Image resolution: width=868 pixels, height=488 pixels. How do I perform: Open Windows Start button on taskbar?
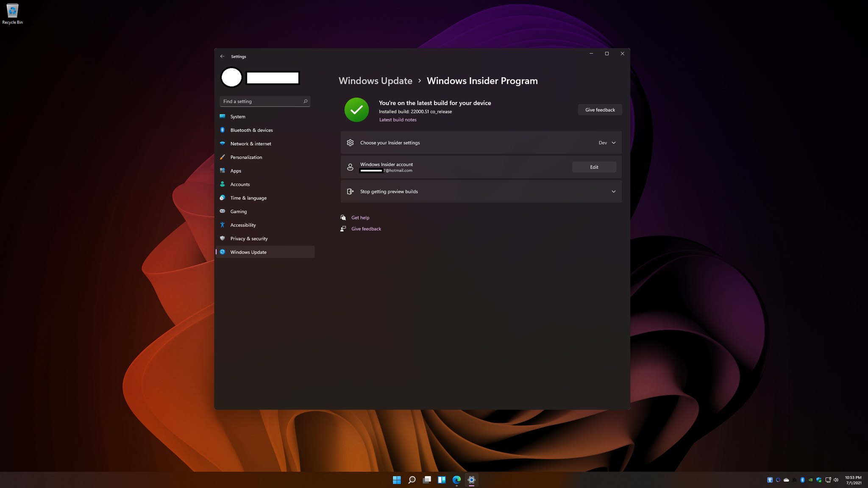coord(397,480)
